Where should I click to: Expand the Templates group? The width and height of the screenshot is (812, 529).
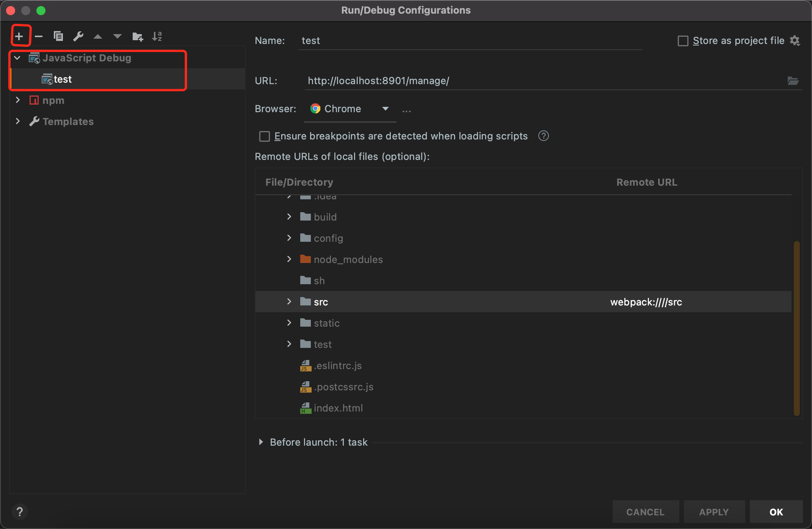[x=17, y=121]
